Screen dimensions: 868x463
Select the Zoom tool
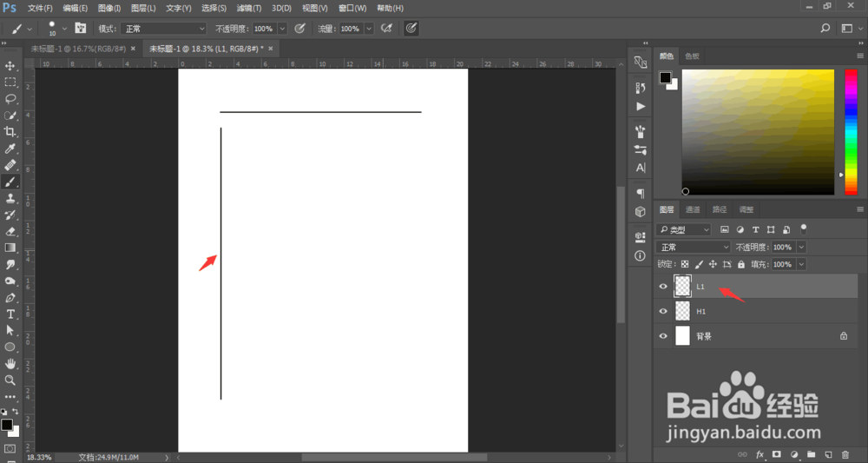click(x=10, y=380)
